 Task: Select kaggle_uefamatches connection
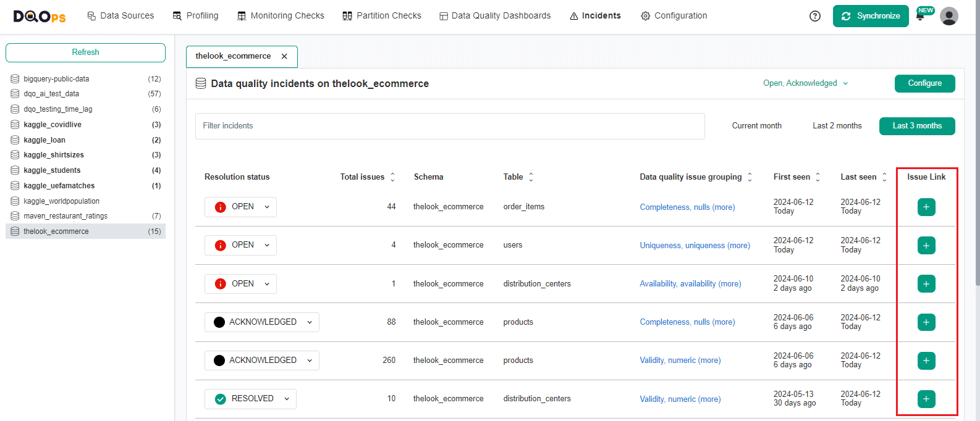click(x=85, y=186)
